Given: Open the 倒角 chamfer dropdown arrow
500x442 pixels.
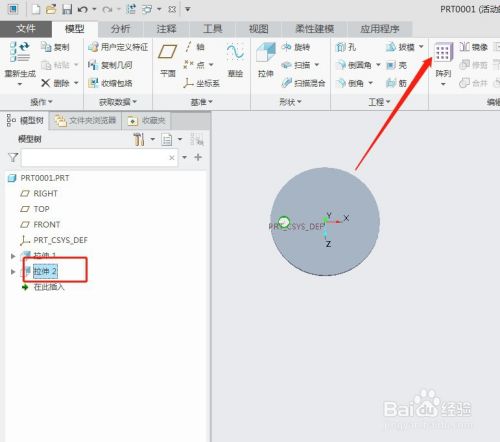Looking at the screenshot, I should tap(370, 83).
